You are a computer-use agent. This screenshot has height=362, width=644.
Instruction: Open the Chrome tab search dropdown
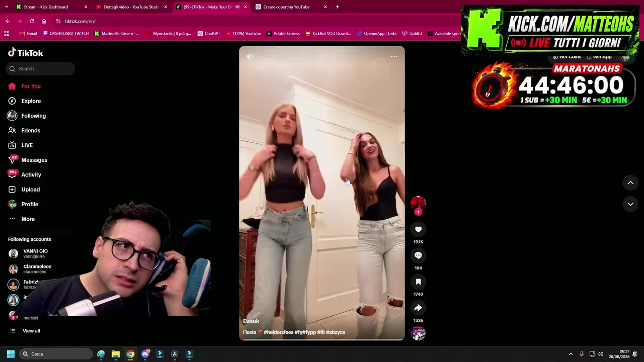[x=7, y=7]
